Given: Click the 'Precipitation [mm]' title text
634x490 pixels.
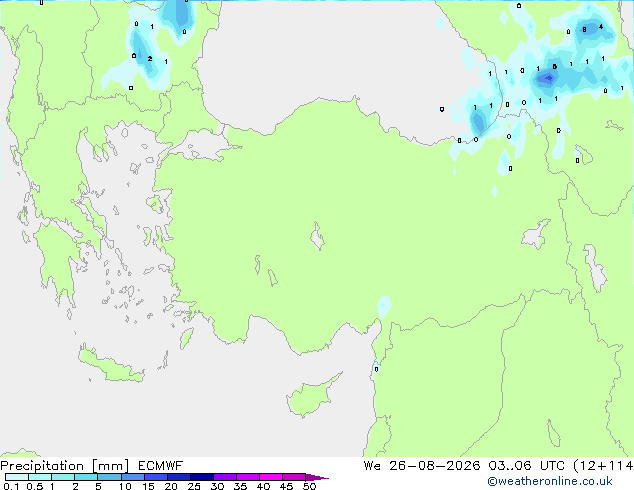Looking at the screenshot, I should pos(65,466).
